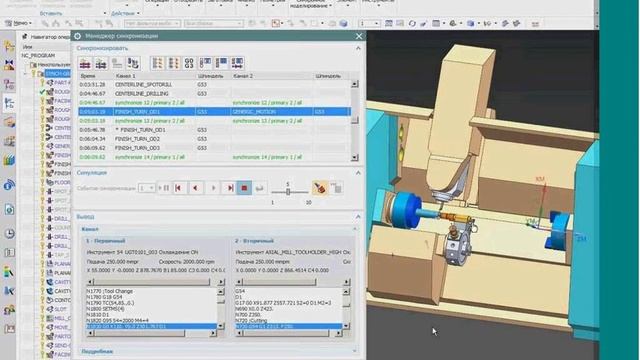The height and width of the screenshot is (360, 640).
Task: Open clock icon tab in left sidebar
Action: (9, 233)
